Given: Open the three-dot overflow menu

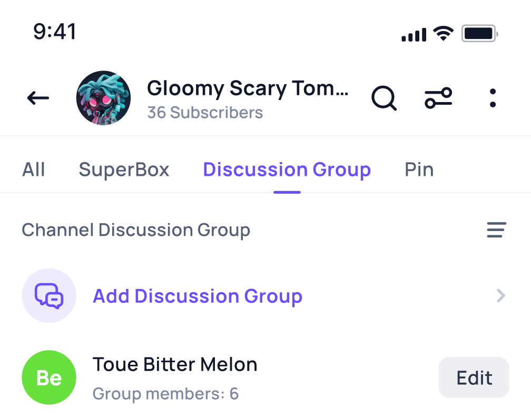Looking at the screenshot, I should [x=493, y=98].
